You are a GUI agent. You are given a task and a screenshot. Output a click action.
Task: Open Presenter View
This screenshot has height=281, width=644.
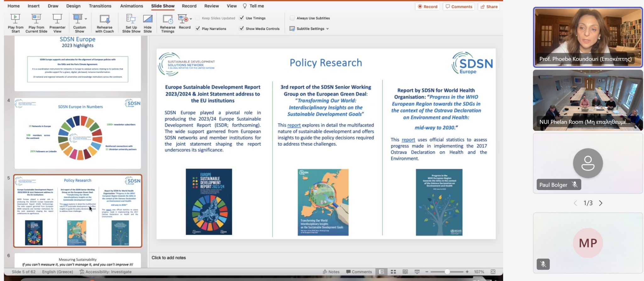[57, 19]
